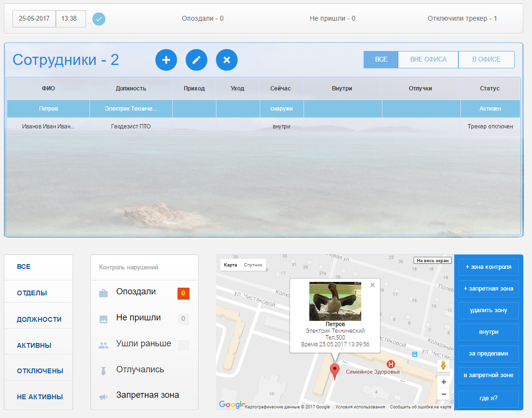Select the ВСЕ employees filter toggle

pyautogui.click(x=381, y=60)
